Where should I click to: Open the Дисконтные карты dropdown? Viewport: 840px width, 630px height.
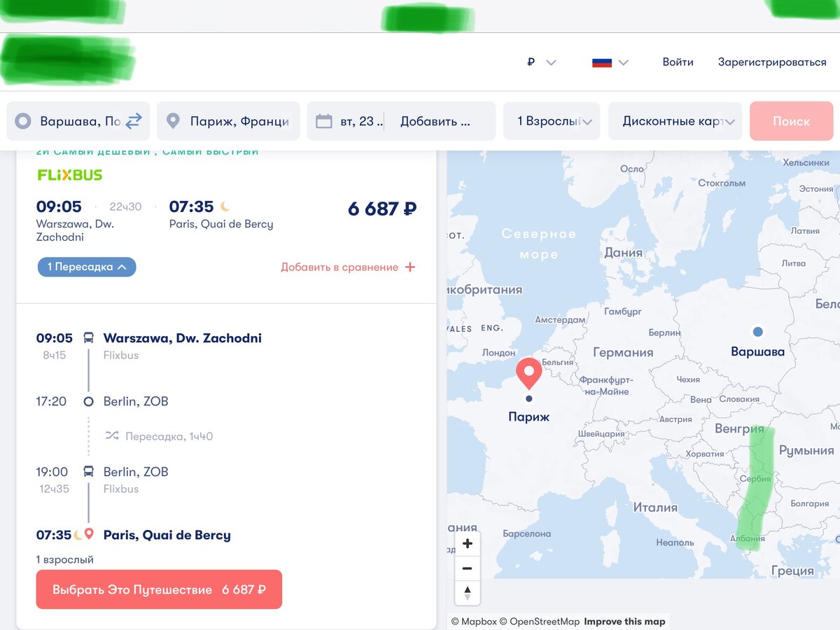point(673,120)
